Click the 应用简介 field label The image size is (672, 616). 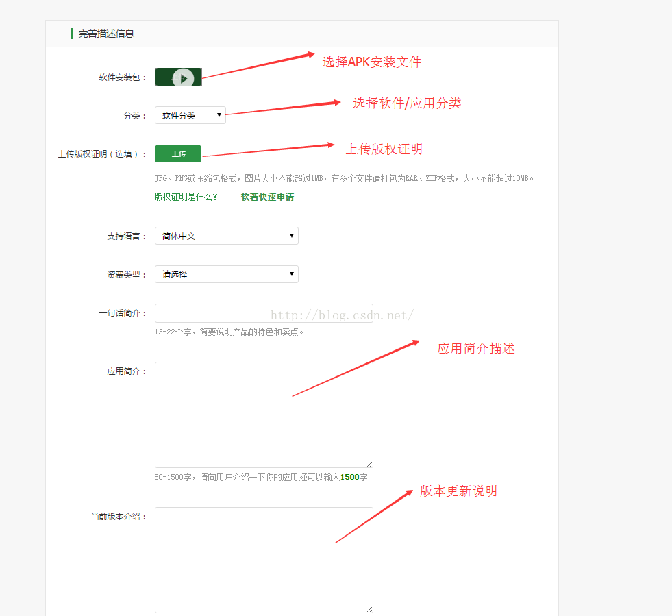(x=127, y=371)
